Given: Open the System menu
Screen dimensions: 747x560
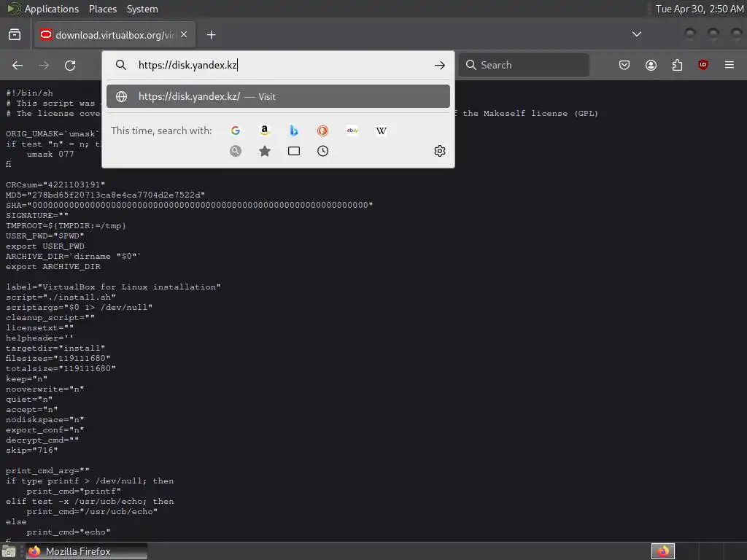Looking at the screenshot, I should (142, 9).
